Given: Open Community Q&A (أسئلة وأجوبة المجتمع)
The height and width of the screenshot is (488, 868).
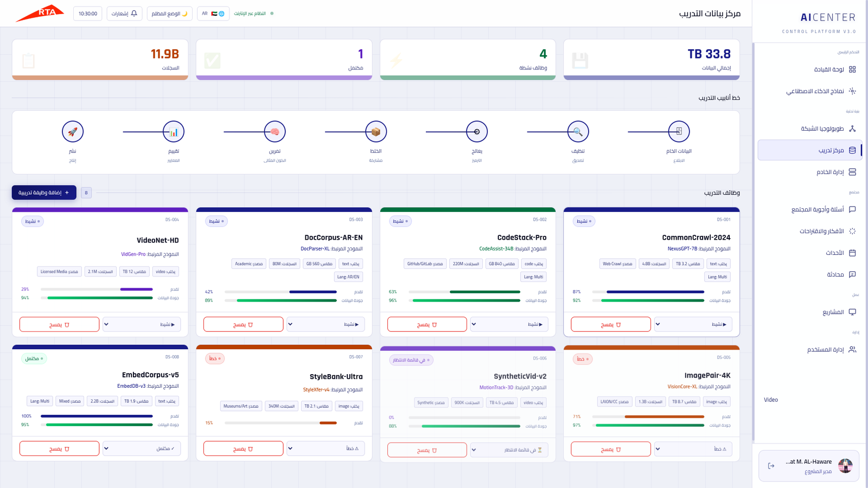Looking at the screenshot, I should [809, 209].
